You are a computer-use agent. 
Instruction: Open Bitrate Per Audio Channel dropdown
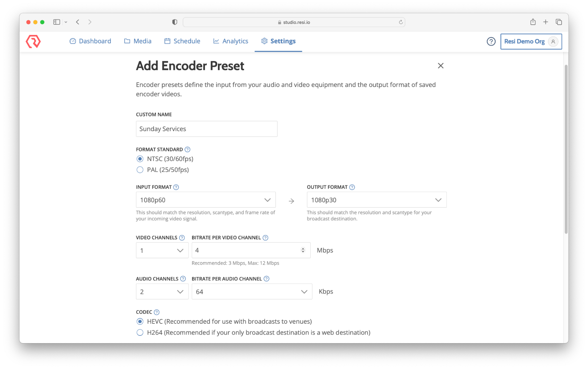point(252,292)
